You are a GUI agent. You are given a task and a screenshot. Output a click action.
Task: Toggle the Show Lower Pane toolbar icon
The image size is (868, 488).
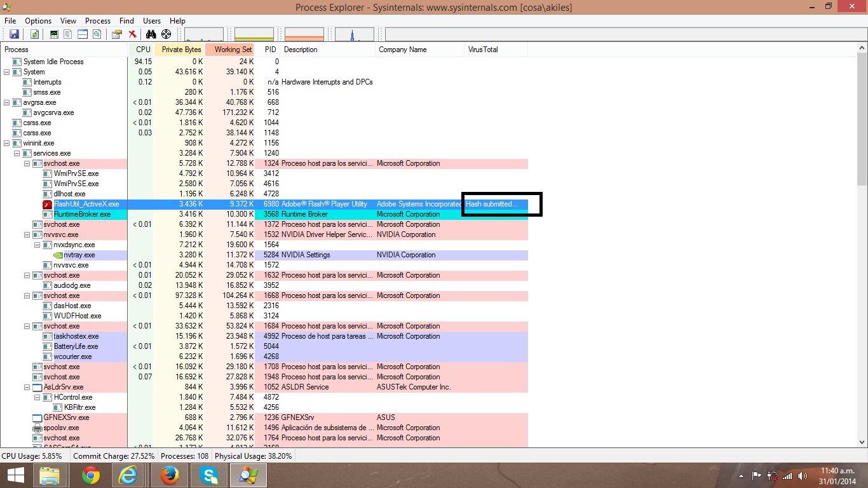pyautogui.click(x=83, y=34)
